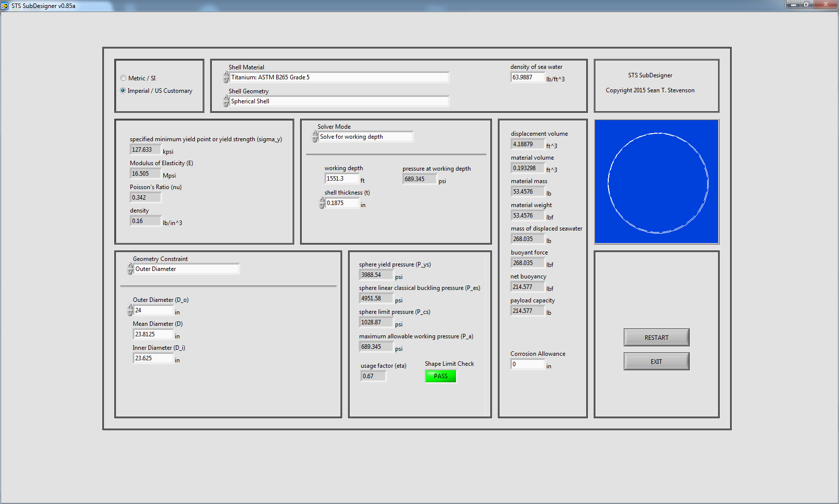Image resolution: width=839 pixels, height=504 pixels.
Task: Click the blue sphere preview image
Action: coord(657,182)
